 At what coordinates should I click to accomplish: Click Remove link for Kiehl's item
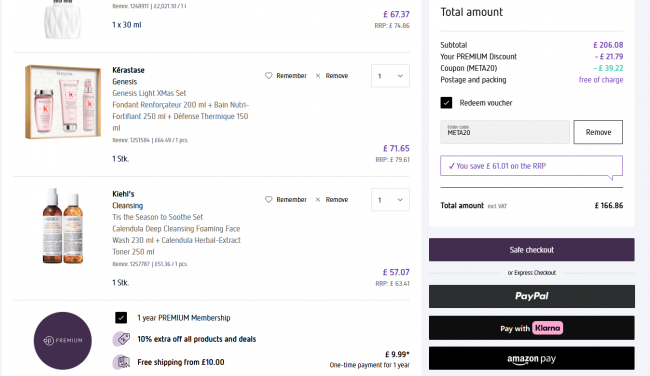(337, 200)
